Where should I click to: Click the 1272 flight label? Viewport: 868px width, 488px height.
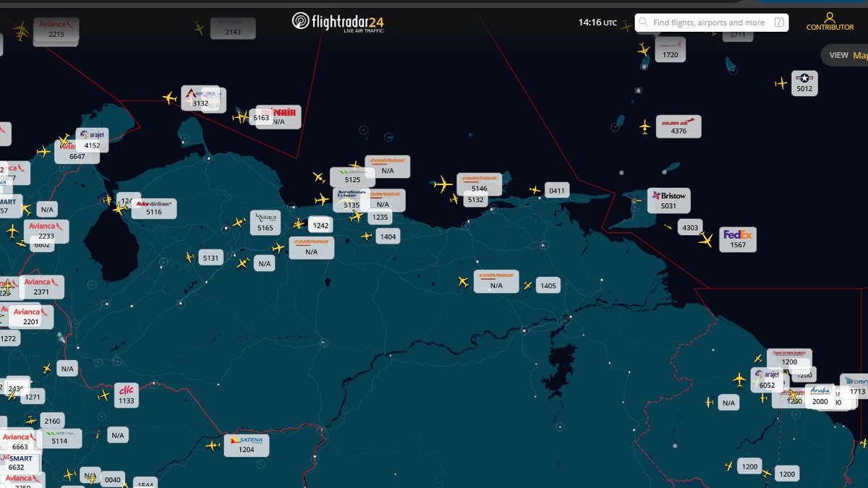[9, 338]
